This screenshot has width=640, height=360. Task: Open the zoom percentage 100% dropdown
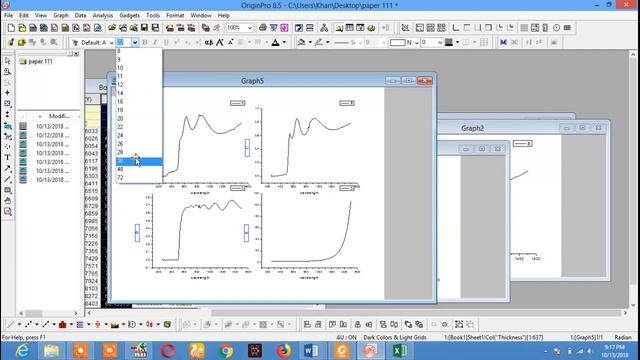pos(250,28)
